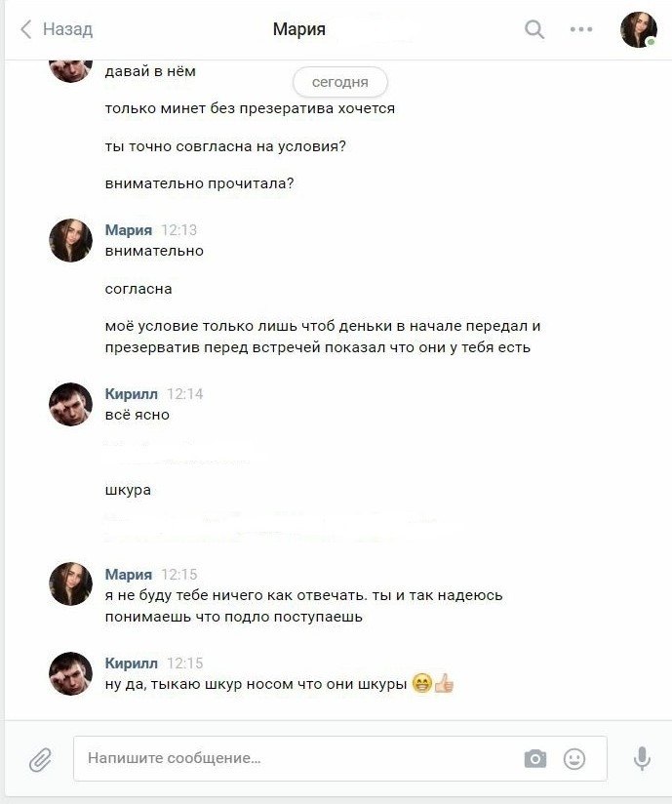Click the сегодня date badge

(x=339, y=82)
